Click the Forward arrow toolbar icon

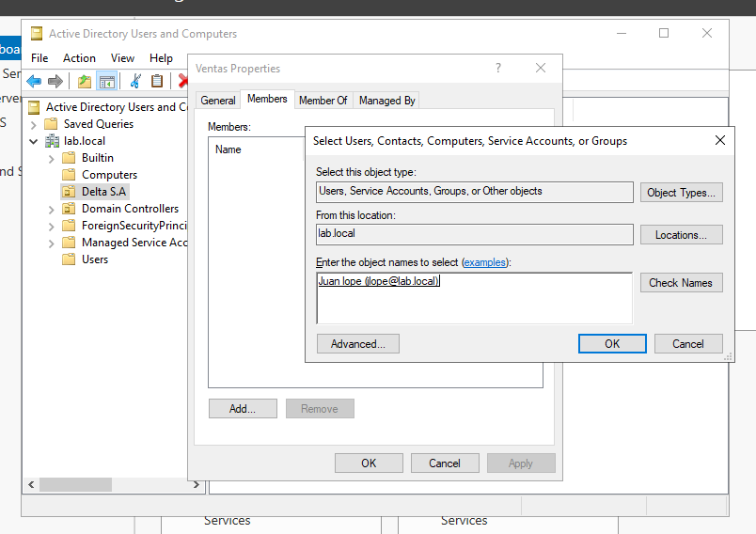tap(55, 81)
